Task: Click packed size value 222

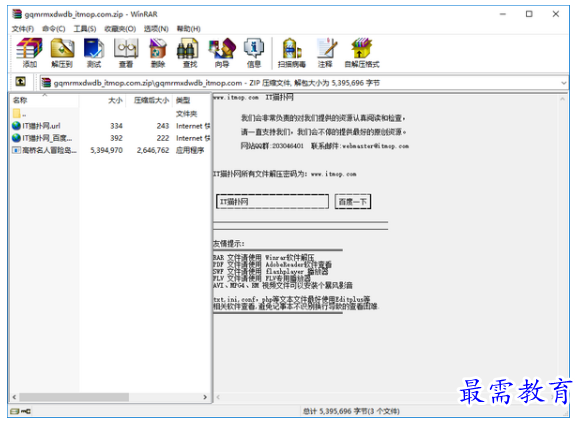Action: click(163, 138)
